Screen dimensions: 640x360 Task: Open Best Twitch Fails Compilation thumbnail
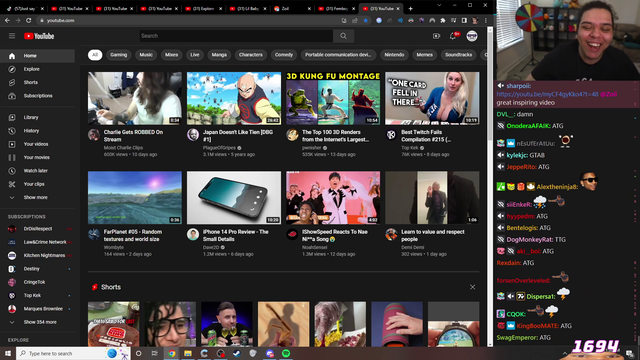(432, 98)
